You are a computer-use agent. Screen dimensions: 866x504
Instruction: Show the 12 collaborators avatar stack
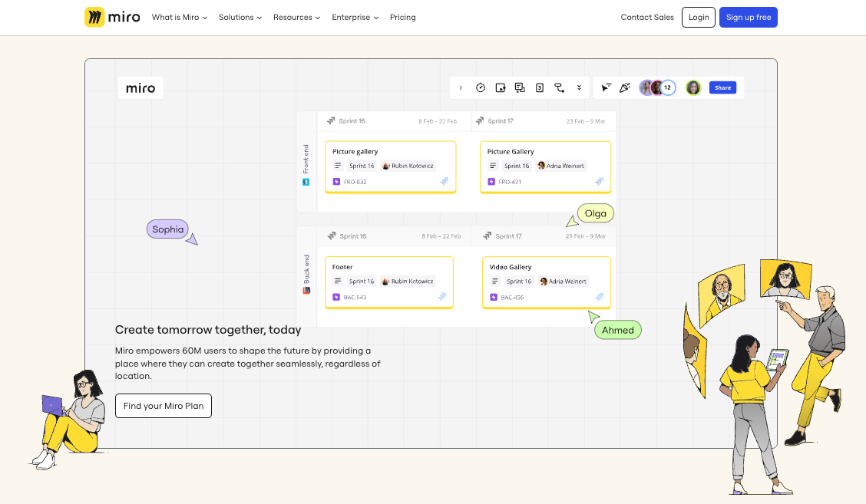tap(662, 87)
